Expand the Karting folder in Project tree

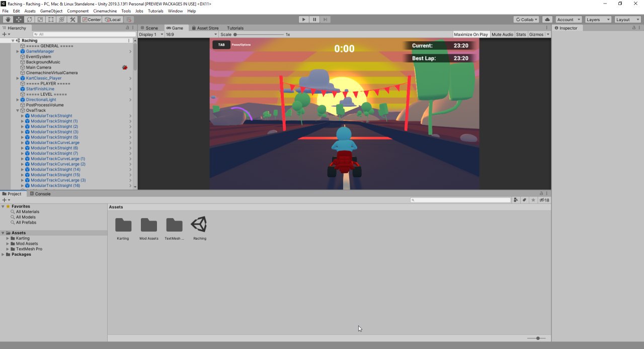click(x=8, y=238)
